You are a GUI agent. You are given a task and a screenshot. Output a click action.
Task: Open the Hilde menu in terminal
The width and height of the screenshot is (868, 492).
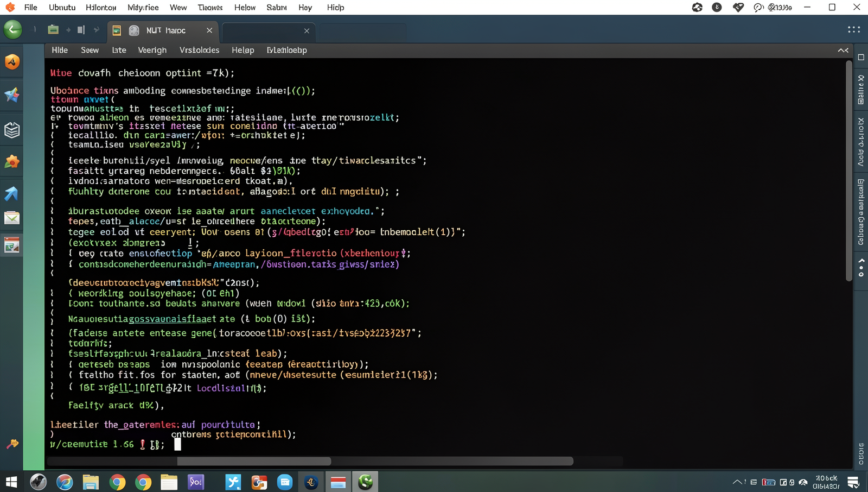[x=60, y=50]
